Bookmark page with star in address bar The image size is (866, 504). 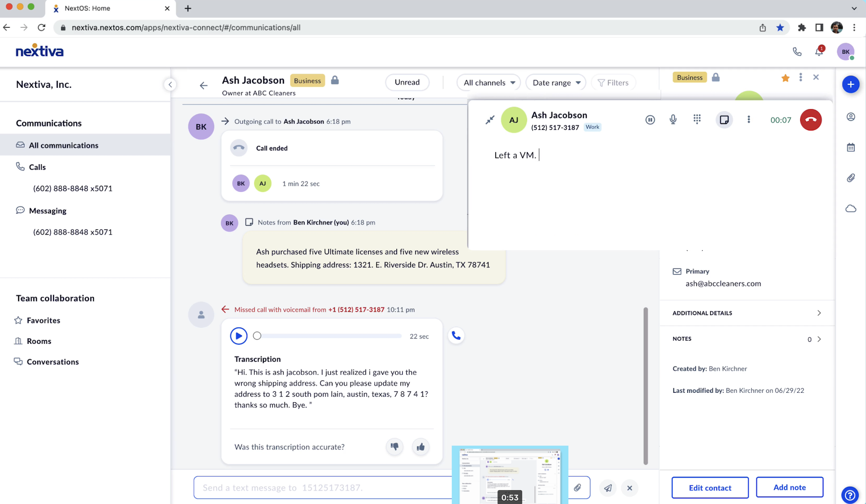[780, 27]
